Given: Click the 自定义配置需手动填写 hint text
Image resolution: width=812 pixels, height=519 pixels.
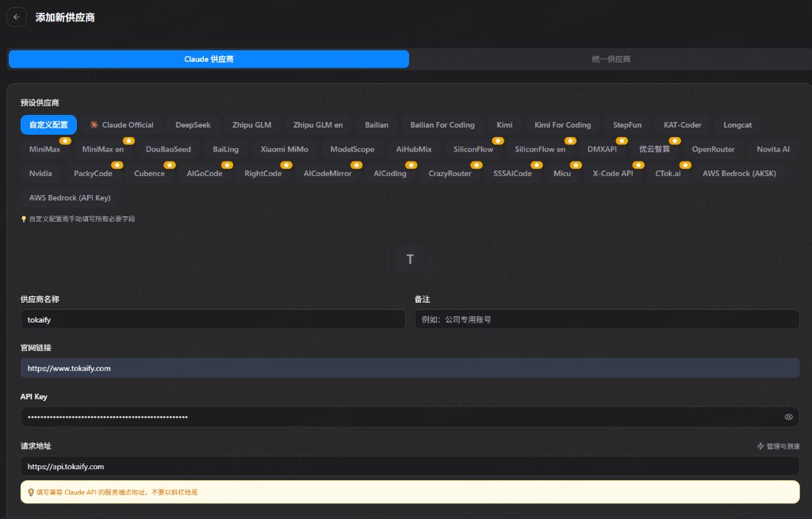Looking at the screenshot, I should 82,219.
